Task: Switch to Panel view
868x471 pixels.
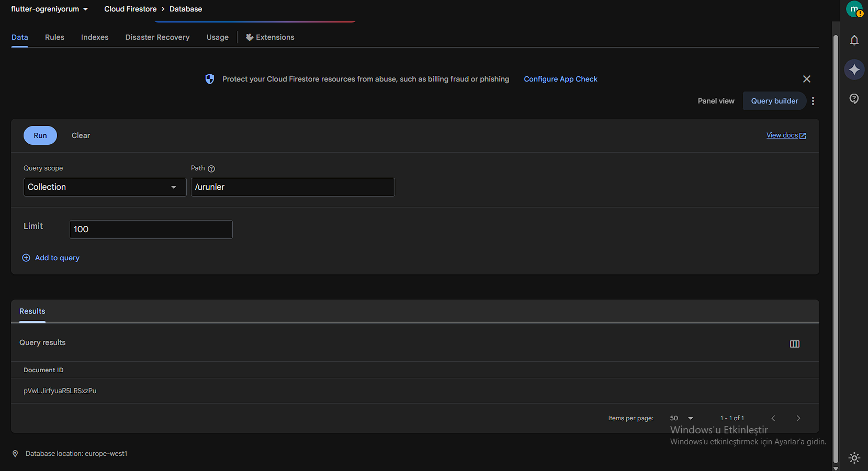Action: pyautogui.click(x=716, y=101)
